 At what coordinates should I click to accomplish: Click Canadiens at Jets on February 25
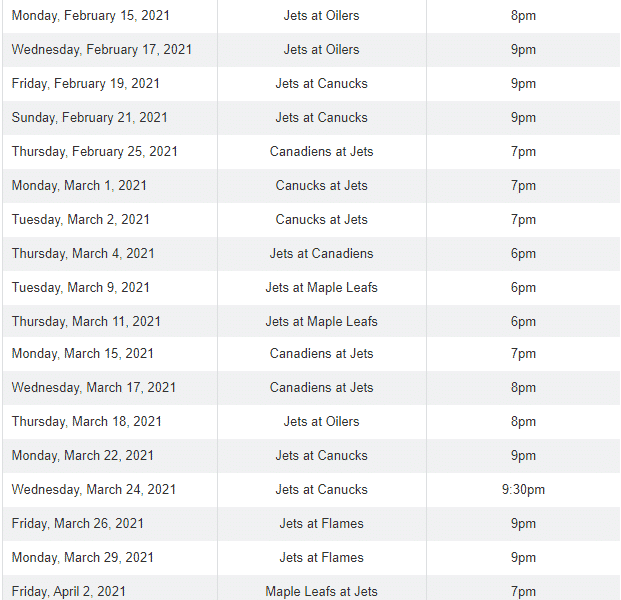(x=321, y=152)
